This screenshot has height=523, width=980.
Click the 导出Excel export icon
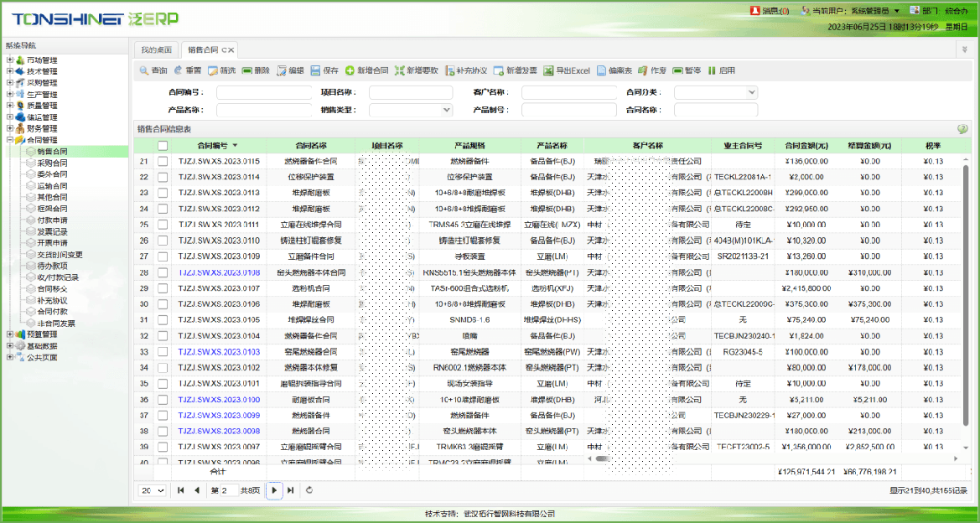(548, 71)
